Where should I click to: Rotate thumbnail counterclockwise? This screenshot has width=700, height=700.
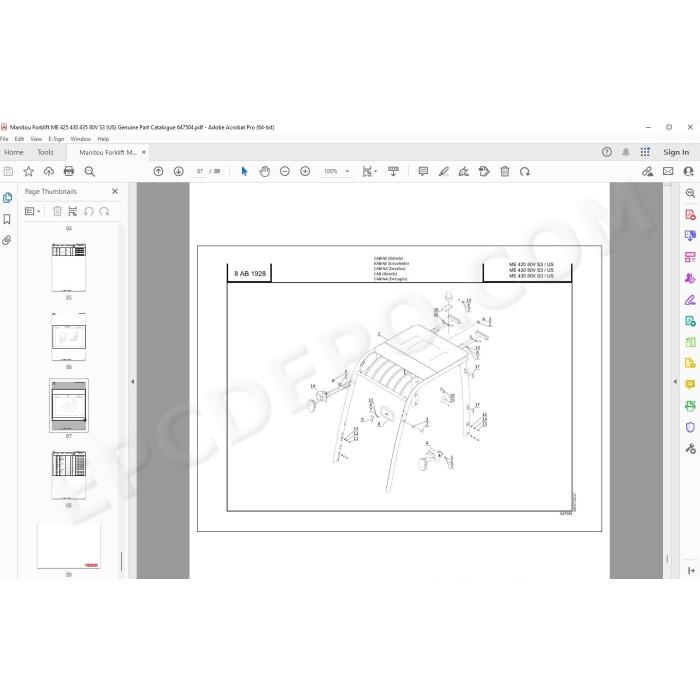89,211
